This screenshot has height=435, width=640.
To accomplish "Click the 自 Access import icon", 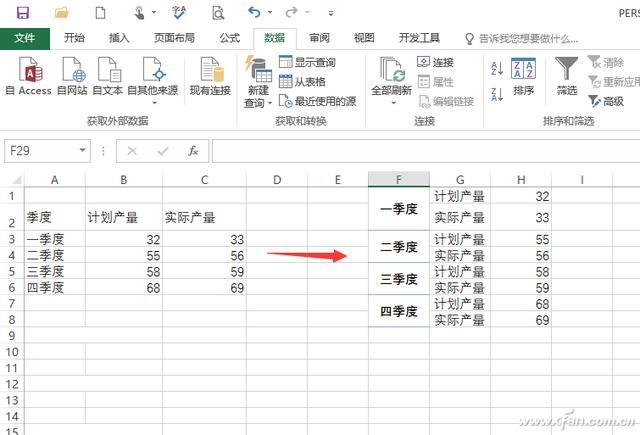I will [29, 76].
